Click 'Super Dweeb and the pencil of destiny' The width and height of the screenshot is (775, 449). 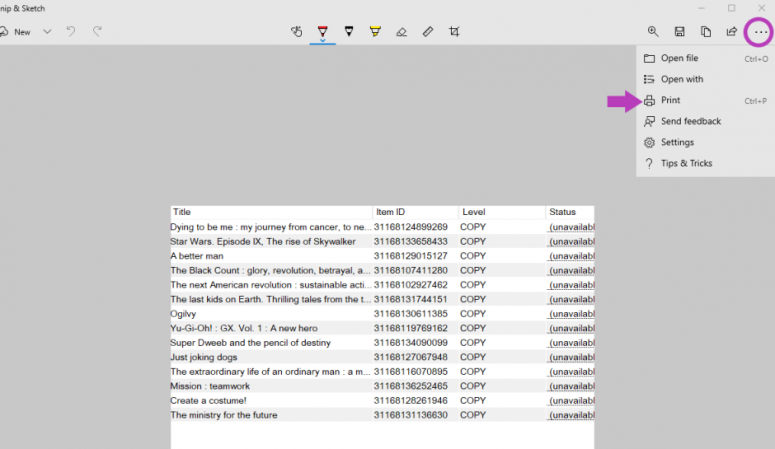[251, 343]
